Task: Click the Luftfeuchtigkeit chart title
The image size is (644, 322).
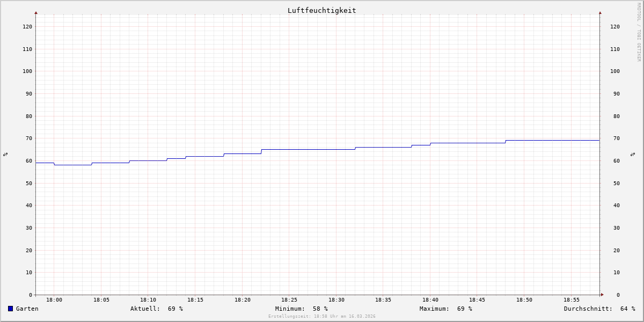Action: [x=321, y=10]
